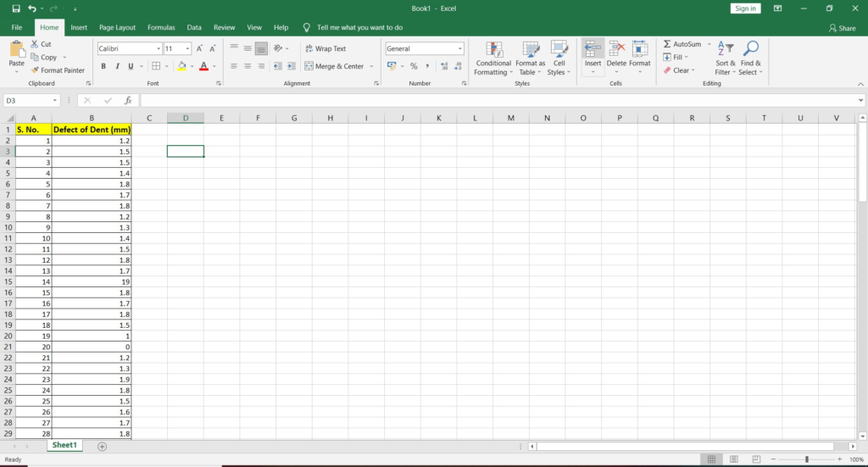Toggle Italic formatting
The width and height of the screenshot is (868, 467).
point(117,66)
